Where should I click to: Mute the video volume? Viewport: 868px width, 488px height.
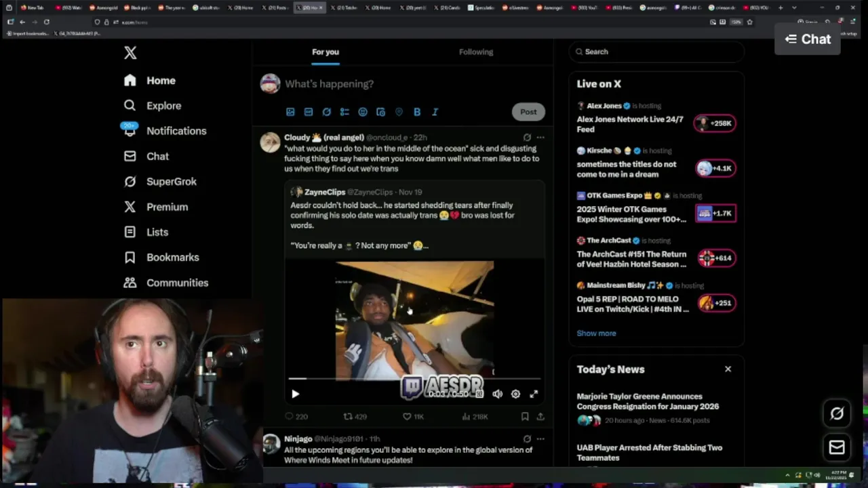click(x=497, y=394)
